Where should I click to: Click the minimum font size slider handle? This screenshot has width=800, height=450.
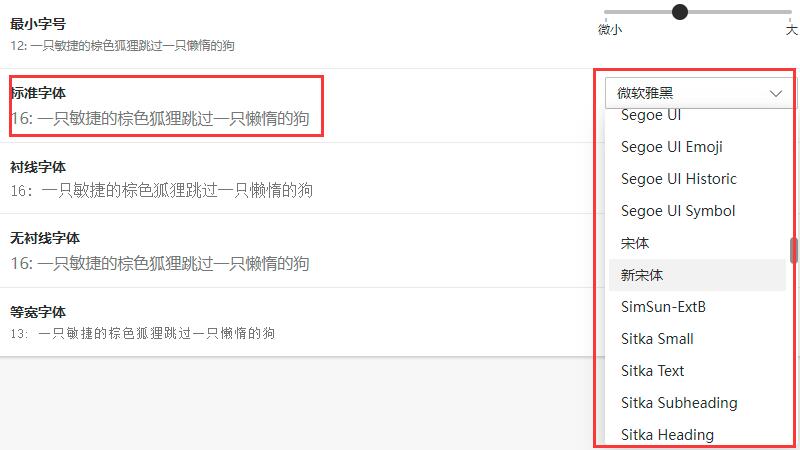[x=680, y=12]
